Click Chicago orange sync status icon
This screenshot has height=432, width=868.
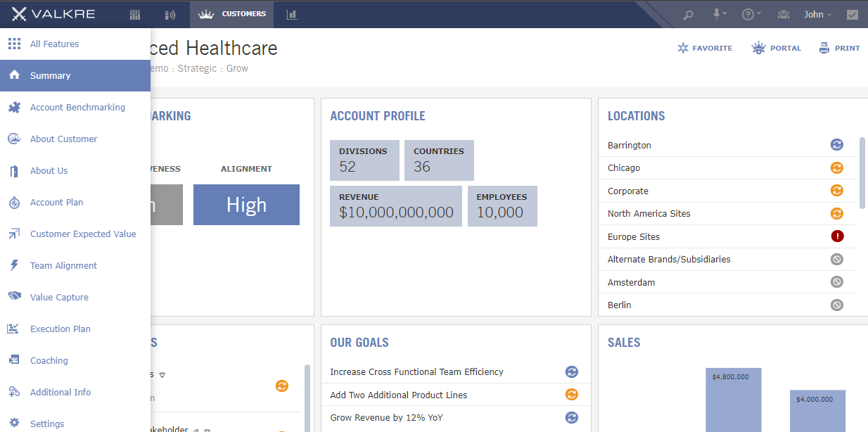(x=837, y=168)
